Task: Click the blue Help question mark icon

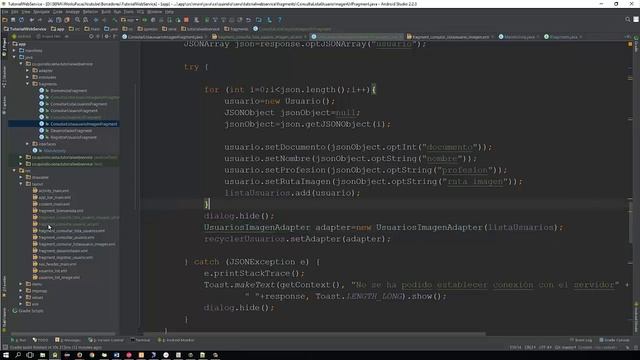Action: tap(280, 20)
